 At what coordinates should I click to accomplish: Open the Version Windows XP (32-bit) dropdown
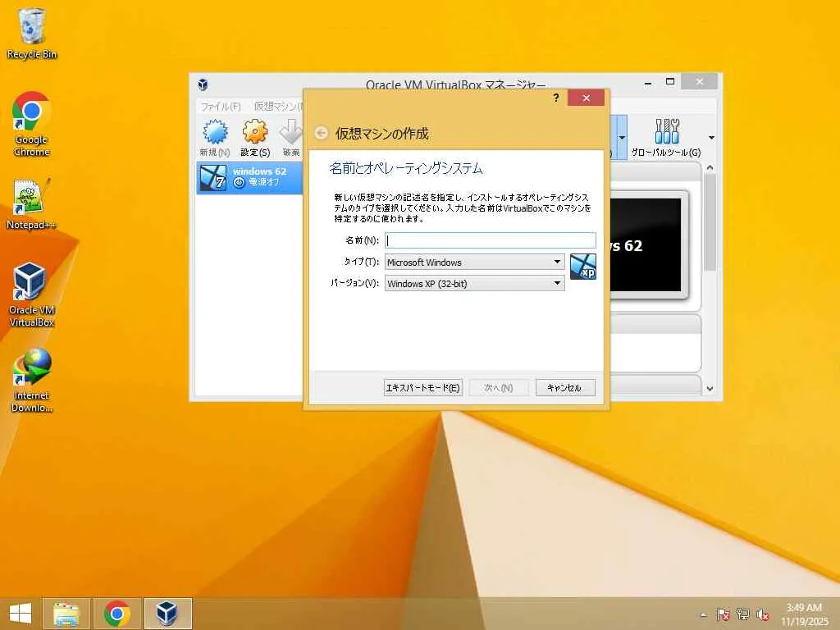[475, 283]
